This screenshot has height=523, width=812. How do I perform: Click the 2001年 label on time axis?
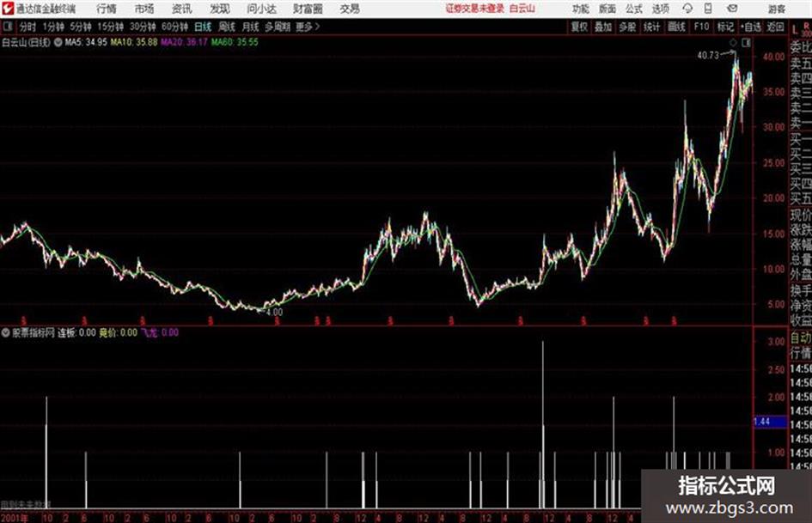click(x=15, y=518)
